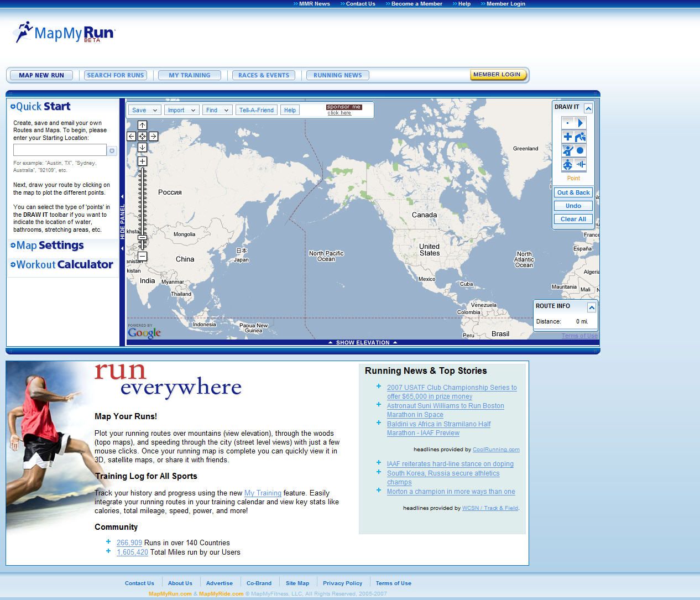The width and height of the screenshot is (700, 600).
Task: Open the footer Privacy Policy link
Action: [x=342, y=583]
